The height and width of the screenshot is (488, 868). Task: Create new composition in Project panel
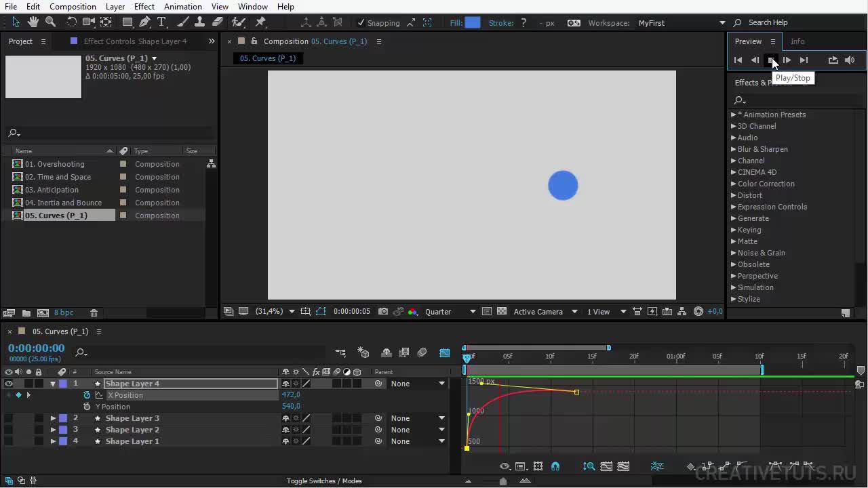click(43, 312)
